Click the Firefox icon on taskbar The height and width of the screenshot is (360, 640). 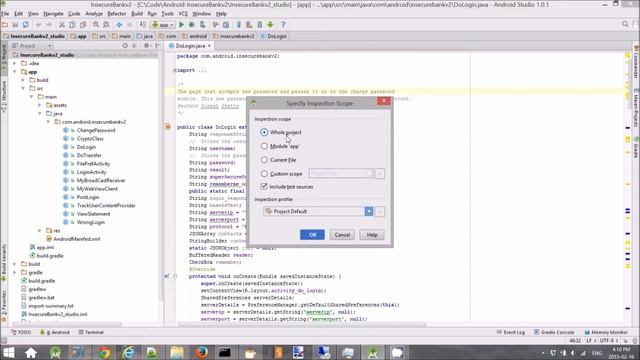(201, 352)
